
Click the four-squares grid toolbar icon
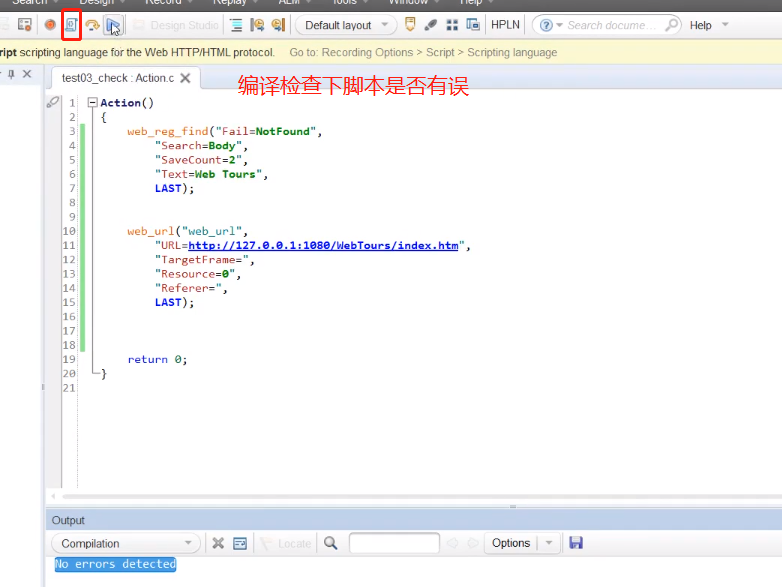[452, 25]
